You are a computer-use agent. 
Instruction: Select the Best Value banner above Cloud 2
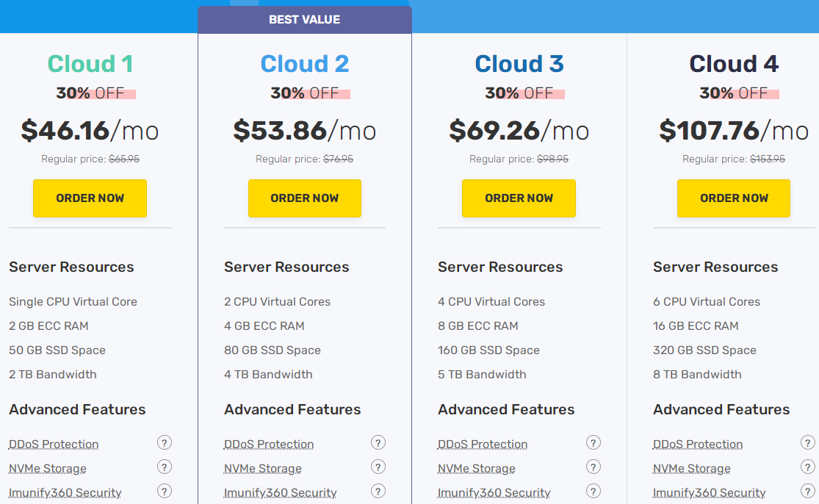[x=305, y=20]
